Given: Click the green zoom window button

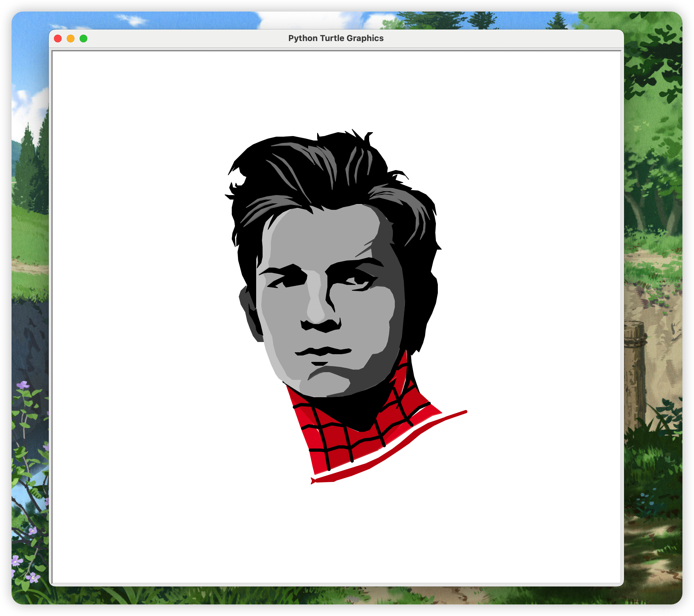Looking at the screenshot, I should pyautogui.click(x=83, y=38).
